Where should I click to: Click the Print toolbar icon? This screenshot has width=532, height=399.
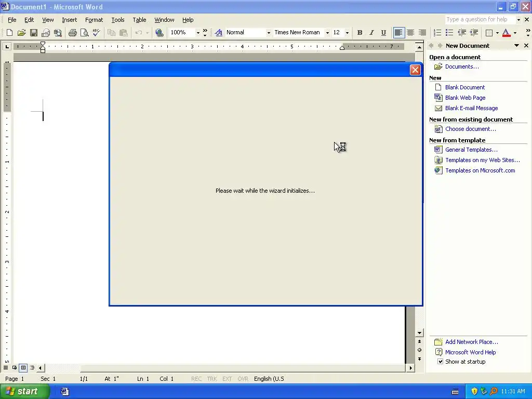[x=73, y=33]
